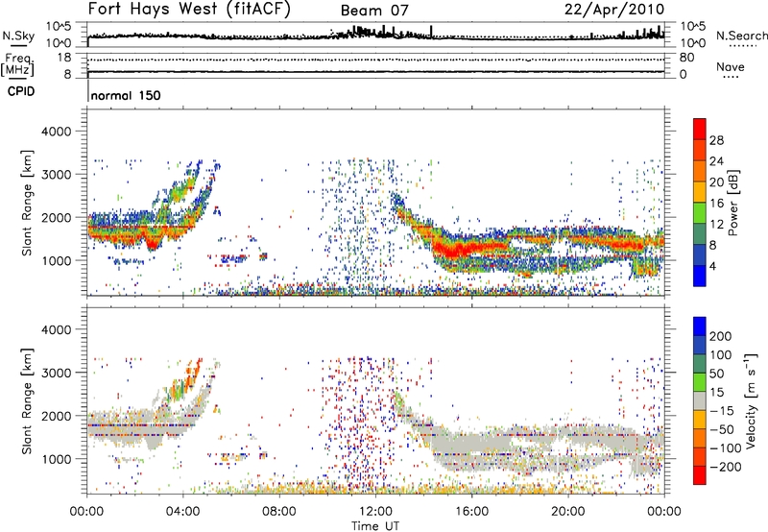The height and width of the screenshot is (532, 768).
Task: Click the "12" tick on Power colorbar
Action: pyautogui.click(x=716, y=225)
